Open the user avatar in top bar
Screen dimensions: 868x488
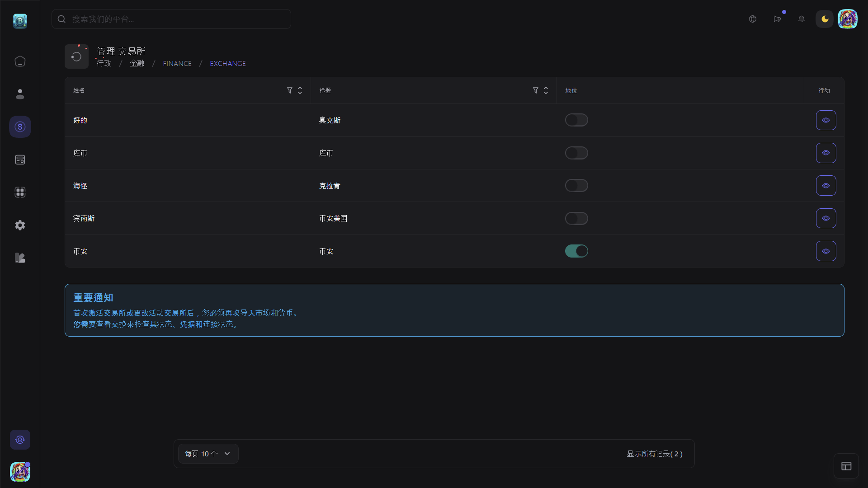848,19
